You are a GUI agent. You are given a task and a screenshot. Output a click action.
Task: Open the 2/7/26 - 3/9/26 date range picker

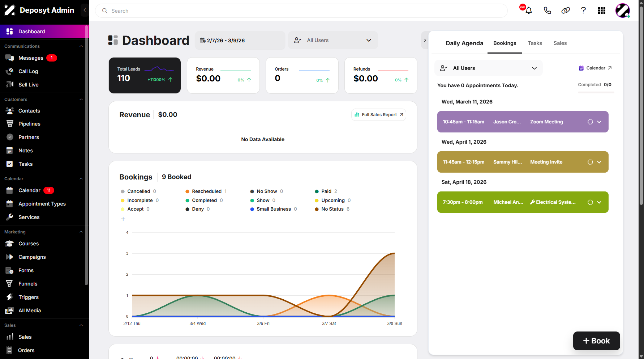tap(240, 40)
